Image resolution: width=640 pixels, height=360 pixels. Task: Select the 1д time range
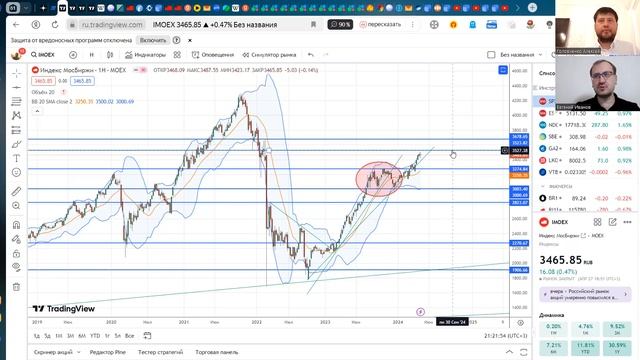pyautogui.click(x=37, y=336)
